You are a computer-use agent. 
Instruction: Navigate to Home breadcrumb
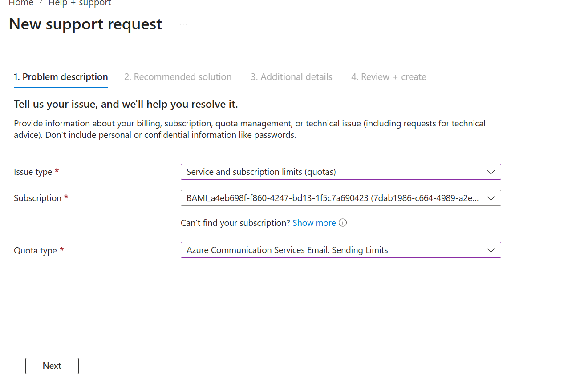[x=21, y=4]
